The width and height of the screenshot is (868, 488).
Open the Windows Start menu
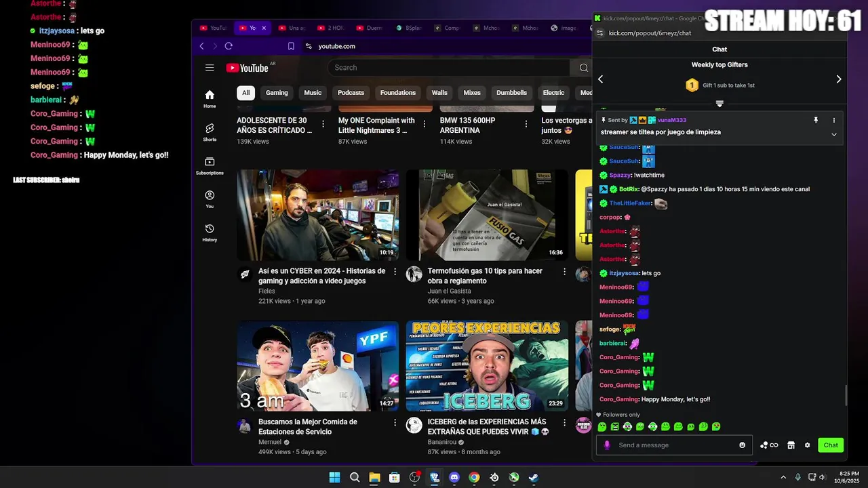[x=334, y=477]
